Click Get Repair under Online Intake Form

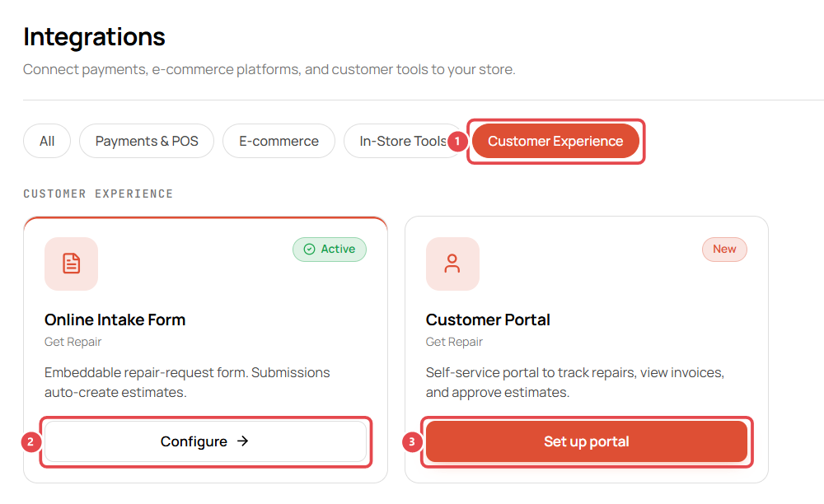click(x=73, y=342)
